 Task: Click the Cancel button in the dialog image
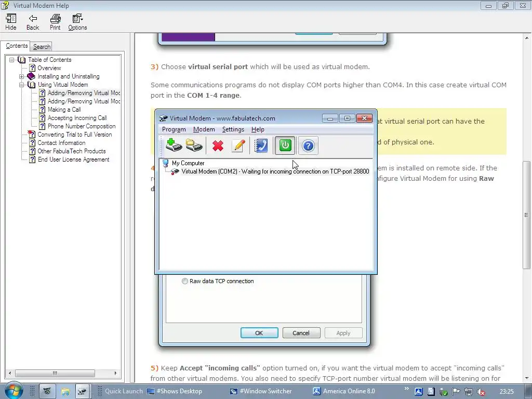[x=301, y=333]
